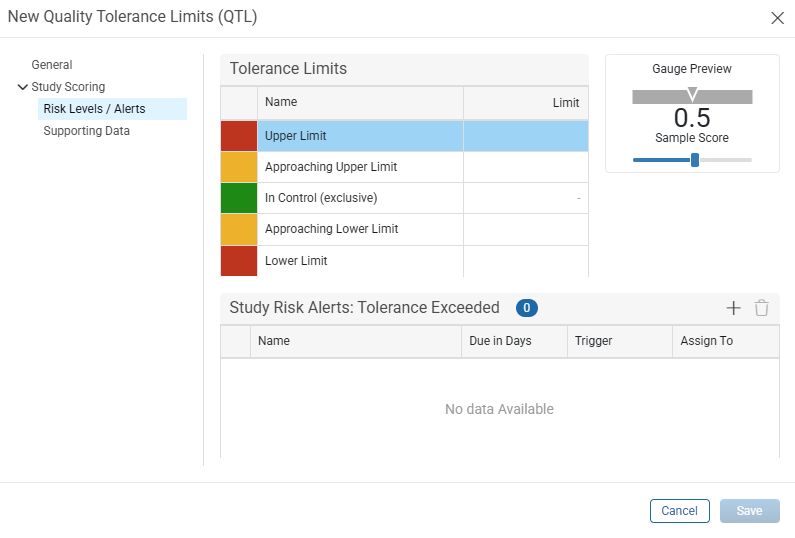
Task: Click the red Upper Limit color swatch
Action: point(239,136)
